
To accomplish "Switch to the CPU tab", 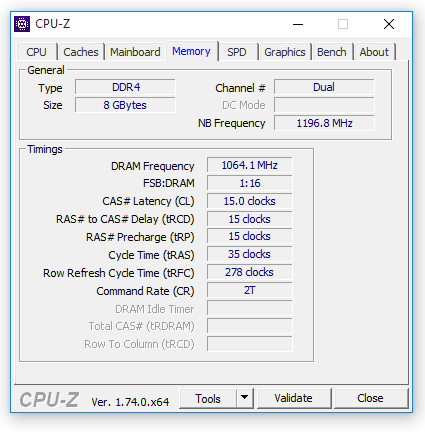I will (x=36, y=52).
